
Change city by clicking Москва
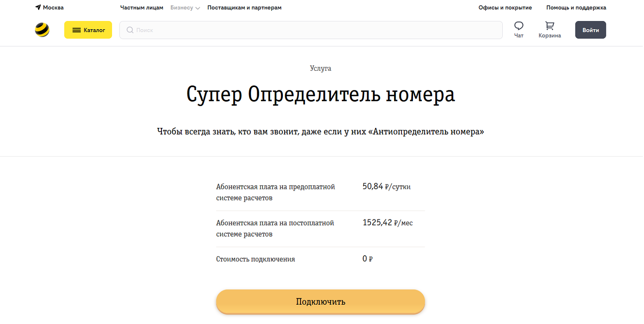(53, 8)
